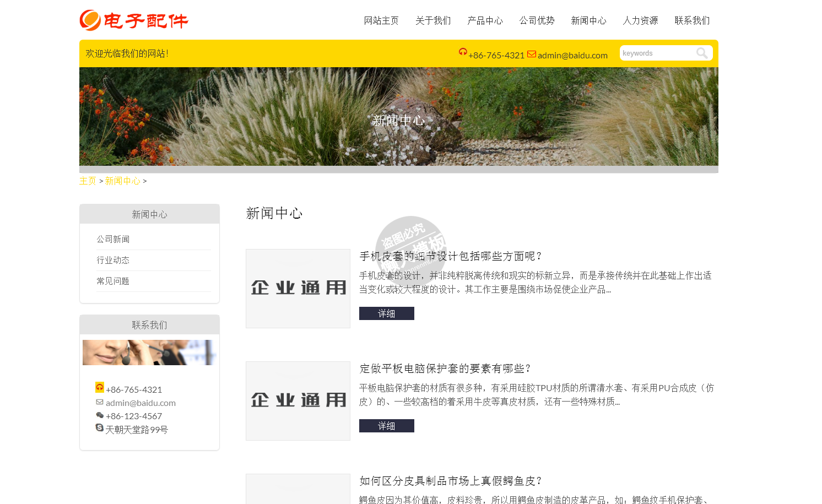Click the envelope email icon in yellow bar
This screenshot has height=504, width=822.
532,54
